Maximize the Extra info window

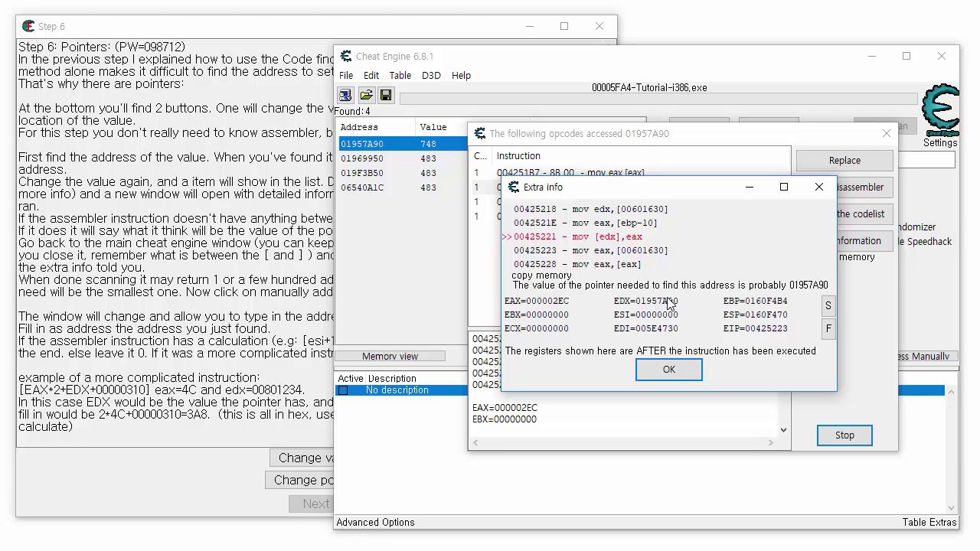(x=784, y=187)
